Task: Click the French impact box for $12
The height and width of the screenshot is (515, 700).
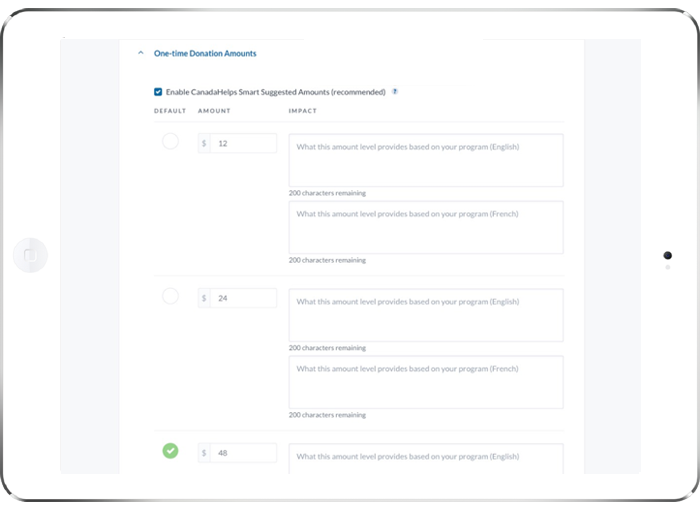Action: point(426,227)
